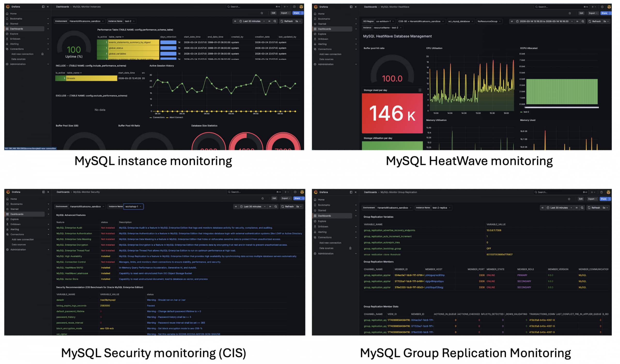This screenshot has width=620, height=364.
Task: Click Refresh icon in Group Replication dashboard
Action: [x=589, y=208]
